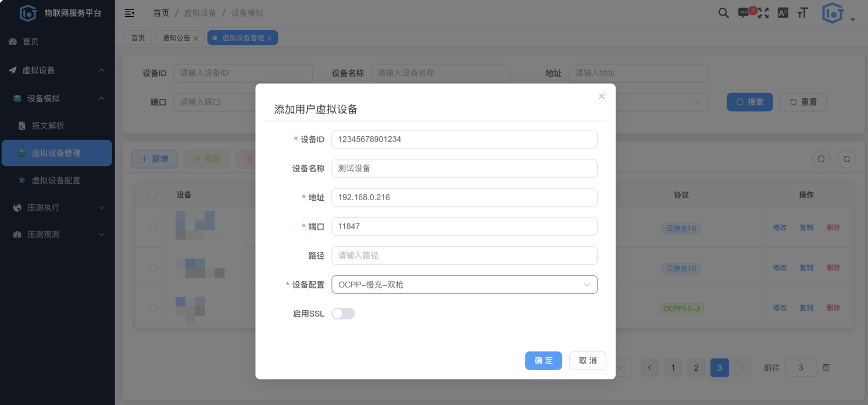Tick the select-all checkbox in table header
This screenshot has height=405, width=868.
tap(152, 195)
